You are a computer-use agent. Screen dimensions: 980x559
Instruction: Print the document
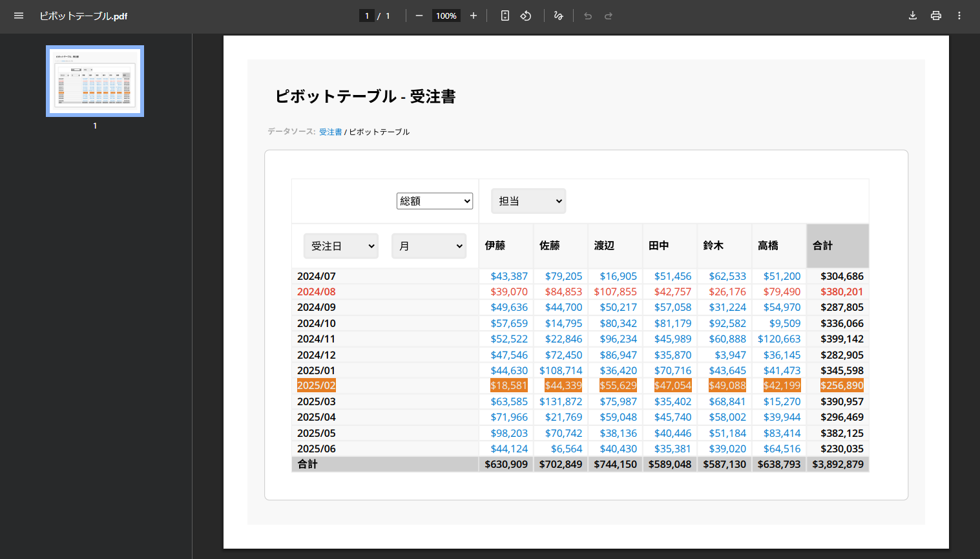[x=936, y=16]
